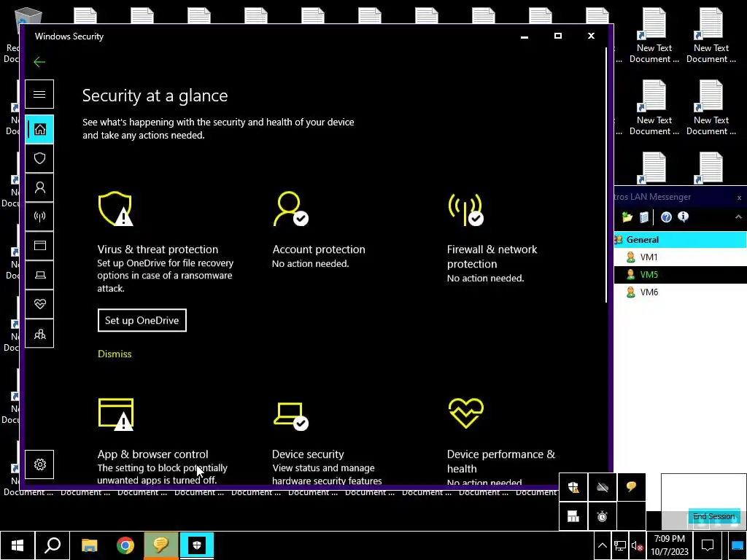Click LAN Messenger green folder toolbar icon
The height and width of the screenshot is (560, 747).
pos(627,217)
